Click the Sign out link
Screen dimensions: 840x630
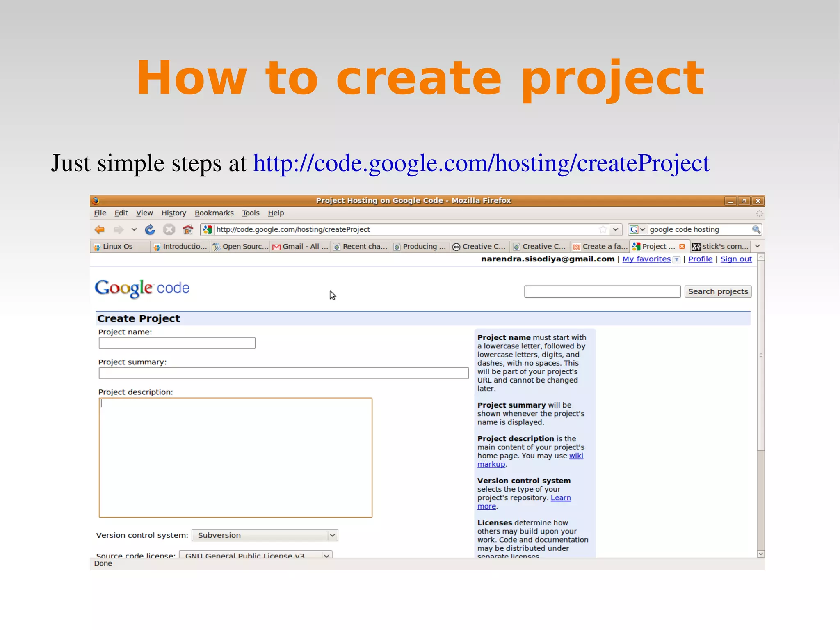click(736, 259)
